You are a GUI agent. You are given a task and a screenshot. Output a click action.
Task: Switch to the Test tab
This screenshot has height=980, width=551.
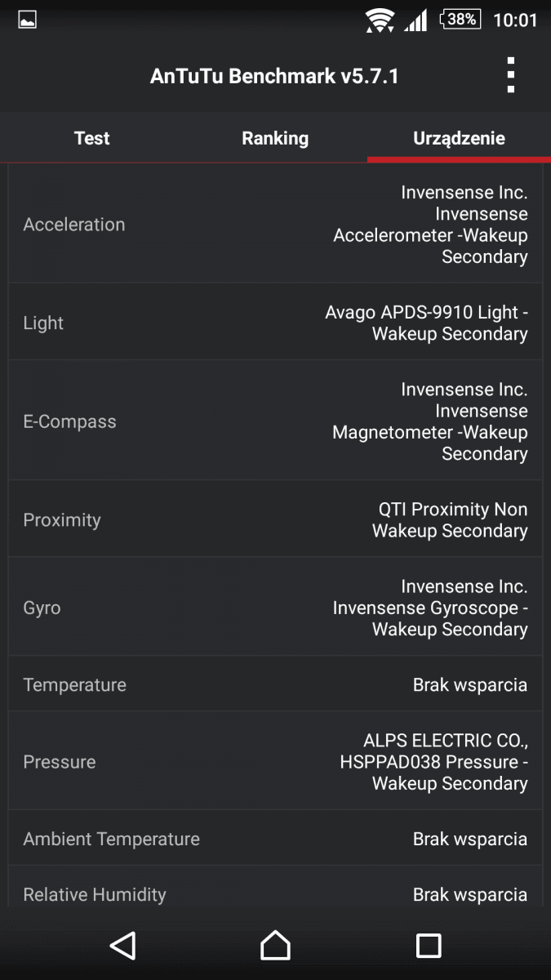pyautogui.click(x=91, y=138)
